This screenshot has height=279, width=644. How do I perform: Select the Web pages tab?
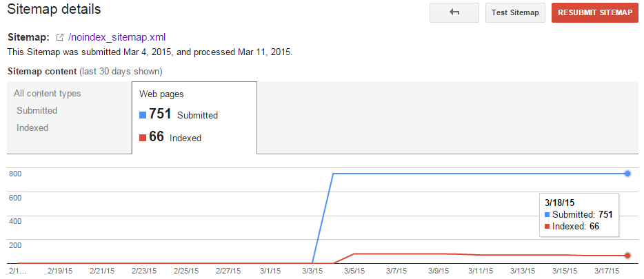[161, 94]
